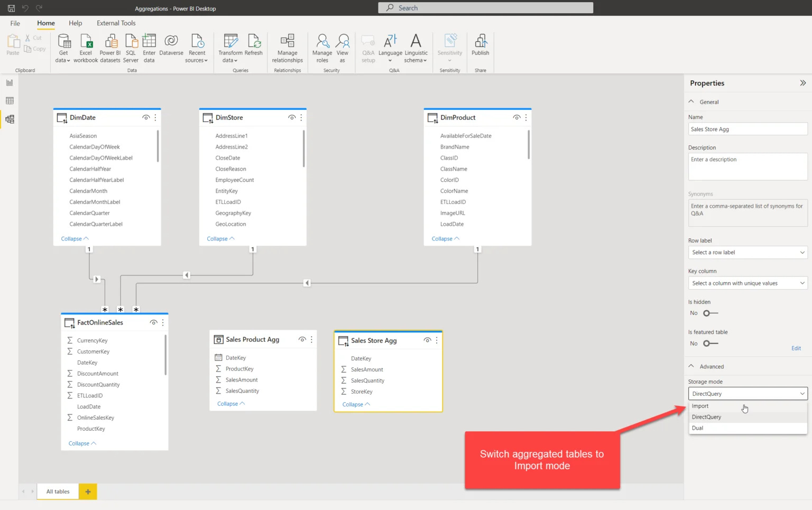Toggle visibility of DimProduct table
Viewport: 812px width, 510px height.
516,117
